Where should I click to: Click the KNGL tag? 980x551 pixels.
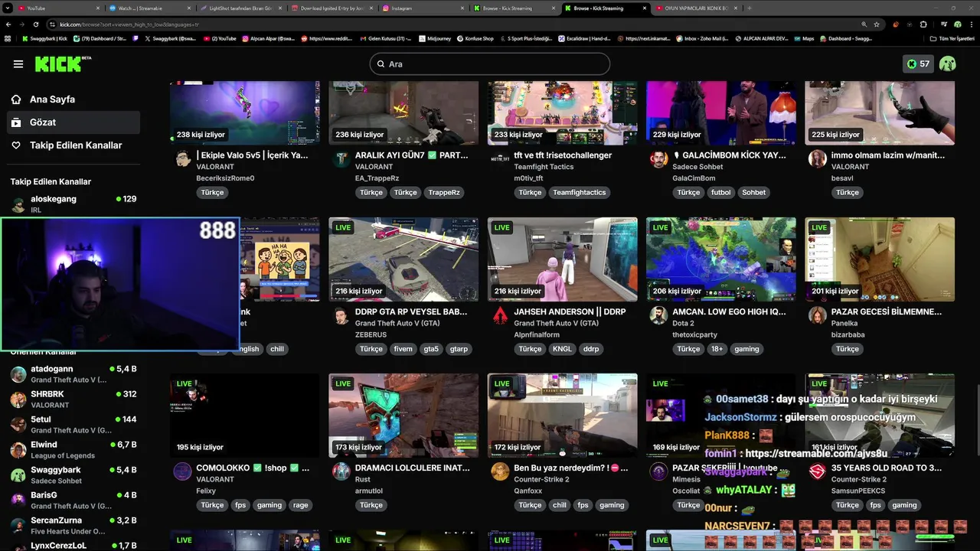click(562, 349)
